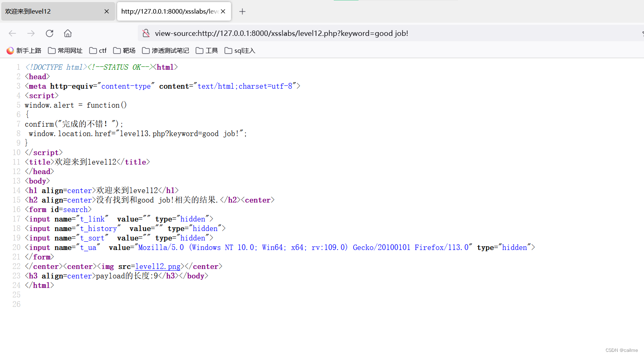The width and height of the screenshot is (644, 356).
Task: Click the input name t_history line
Action: (125, 229)
